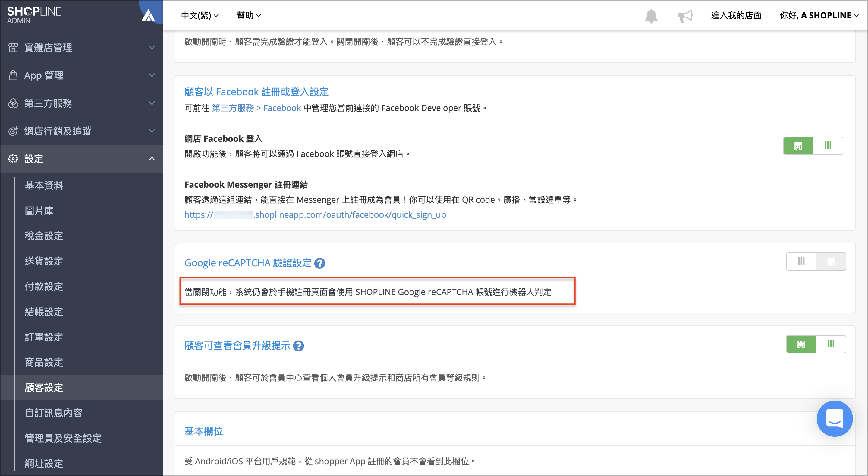Open 結帳設定 in sidebar
This screenshot has width=868, height=476.
(44, 312)
